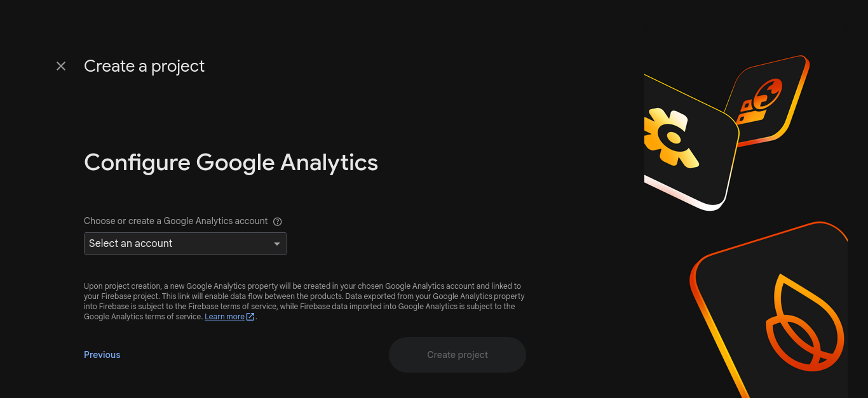
Task: Go back with the Previous link
Action: (102, 355)
